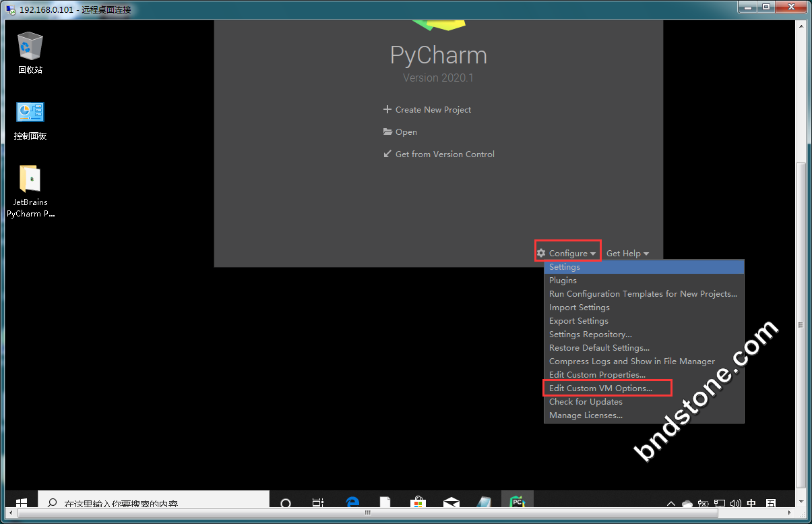
Task: Open the JetBrains PyCharm folder icon
Action: pyautogui.click(x=30, y=189)
